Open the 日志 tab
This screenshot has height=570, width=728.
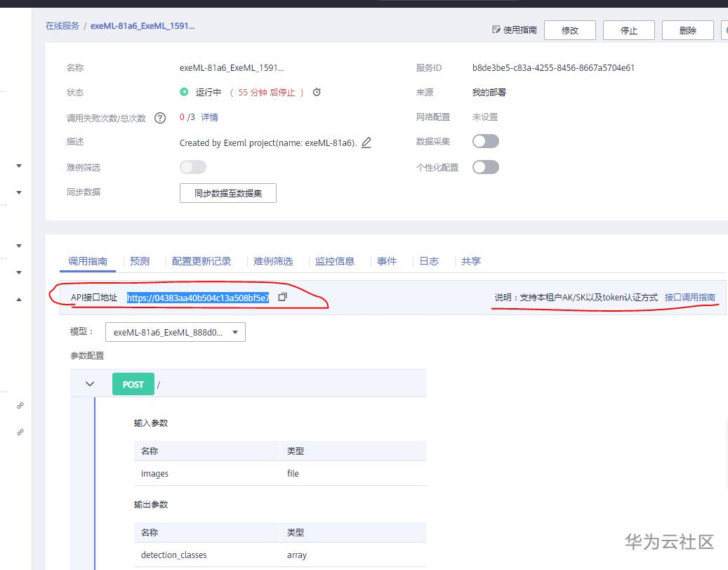pos(429,261)
